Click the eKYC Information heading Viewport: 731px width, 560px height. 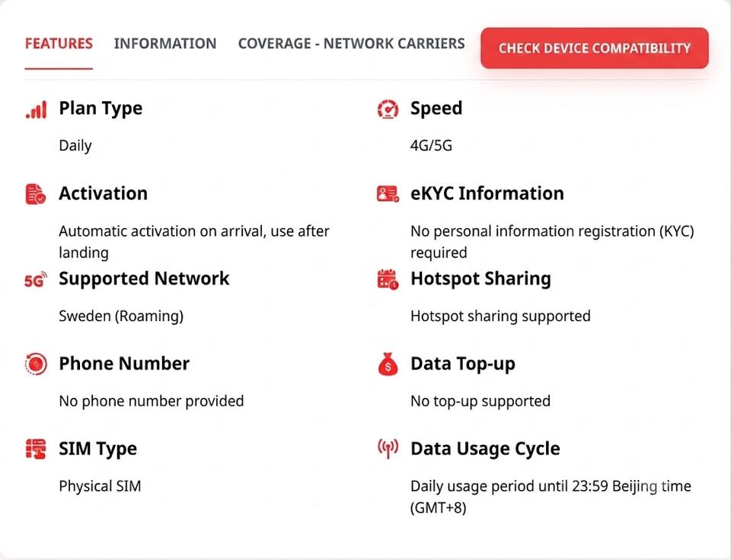pos(487,193)
